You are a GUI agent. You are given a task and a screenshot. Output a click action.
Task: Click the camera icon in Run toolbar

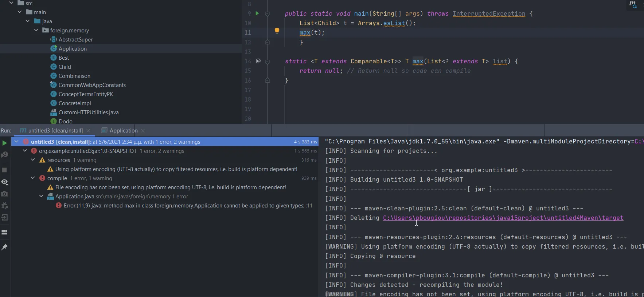[x=4, y=194]
